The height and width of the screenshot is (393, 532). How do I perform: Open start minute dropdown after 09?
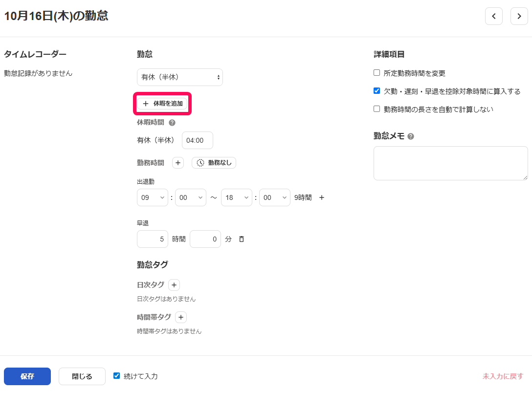[x=190, y=197]
